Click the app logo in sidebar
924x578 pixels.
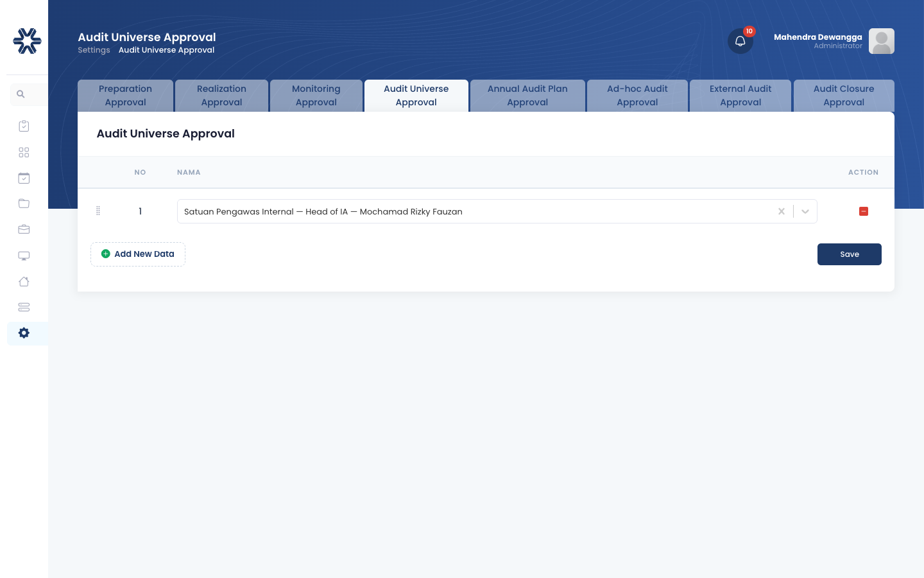click(x=27, y=41)
